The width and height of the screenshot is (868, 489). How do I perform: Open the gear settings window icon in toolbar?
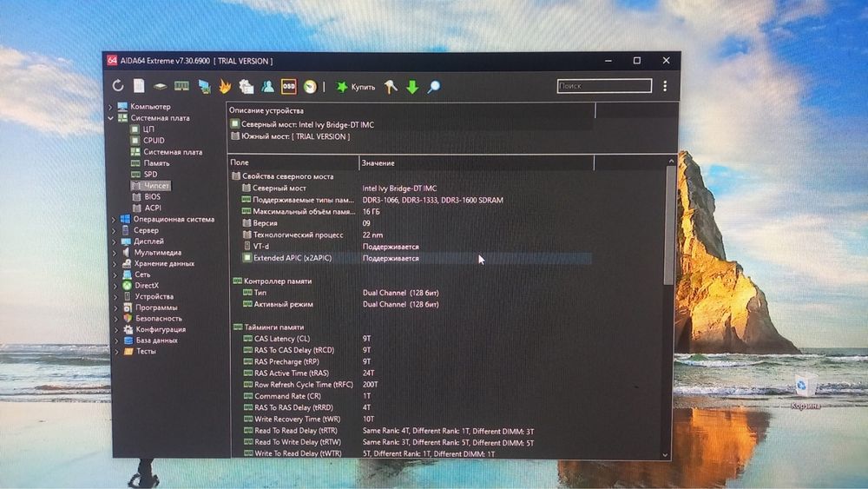pyautogui.click(x=246, y=86)
